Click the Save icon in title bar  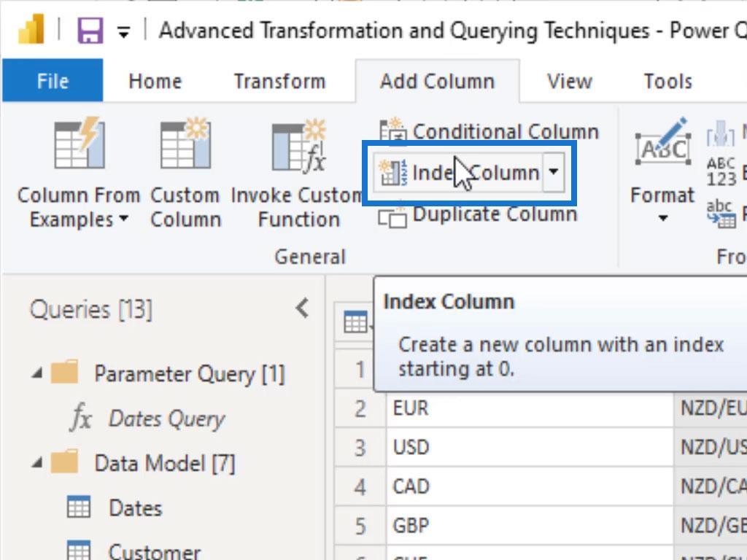click(90, 31)
